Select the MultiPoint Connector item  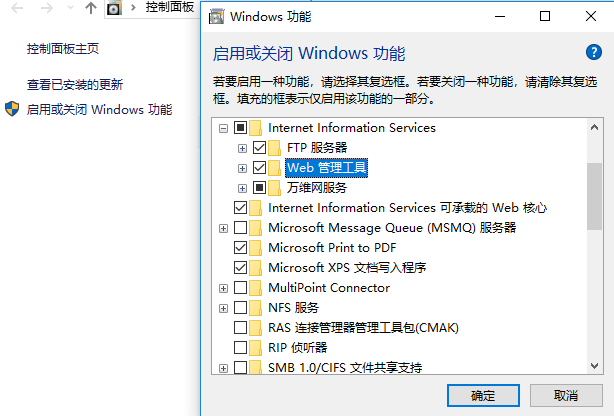pos(329,288)
